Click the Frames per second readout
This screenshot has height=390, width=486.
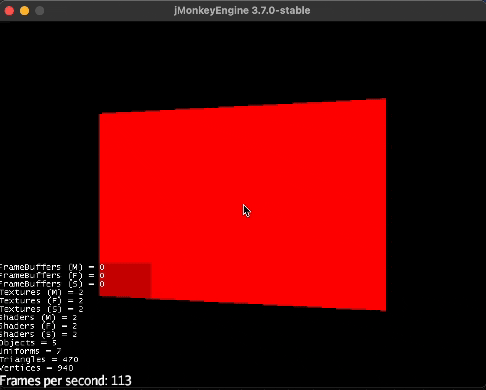pyautogui.click(x=66, y=381)
